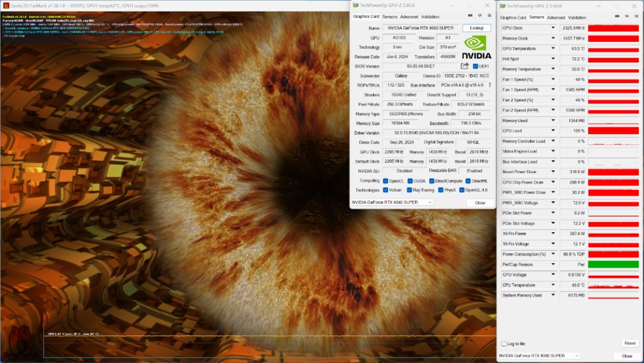Viewport: 644px width, 363px height.
Task: Switch to Advanced tab in right GPU-Z window
Action: point(556,18)
